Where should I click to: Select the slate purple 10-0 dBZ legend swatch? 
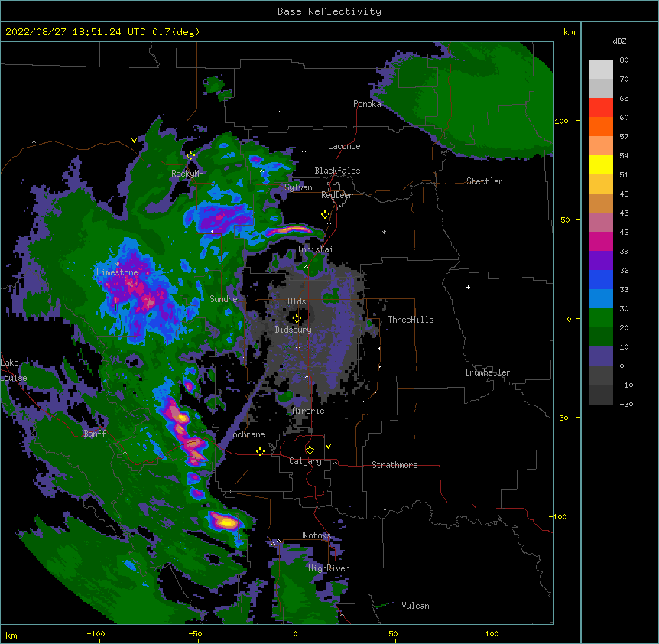click(x=601, y=356)
